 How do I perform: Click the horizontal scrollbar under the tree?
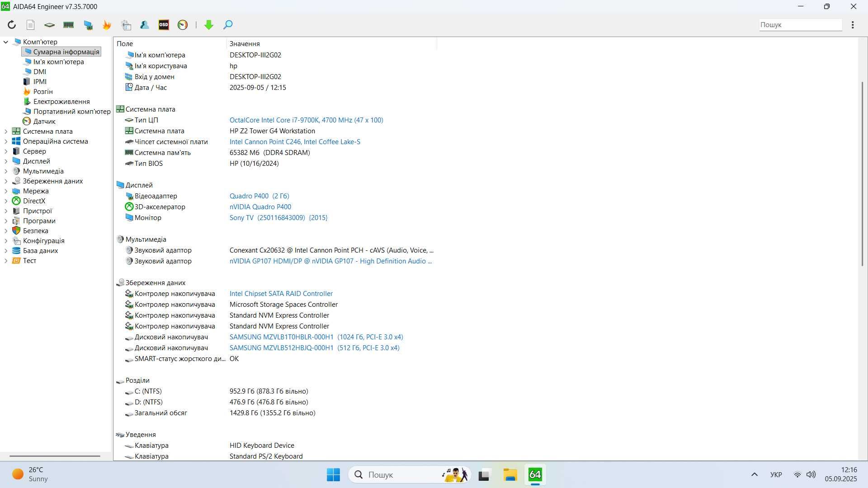[55, 456]
